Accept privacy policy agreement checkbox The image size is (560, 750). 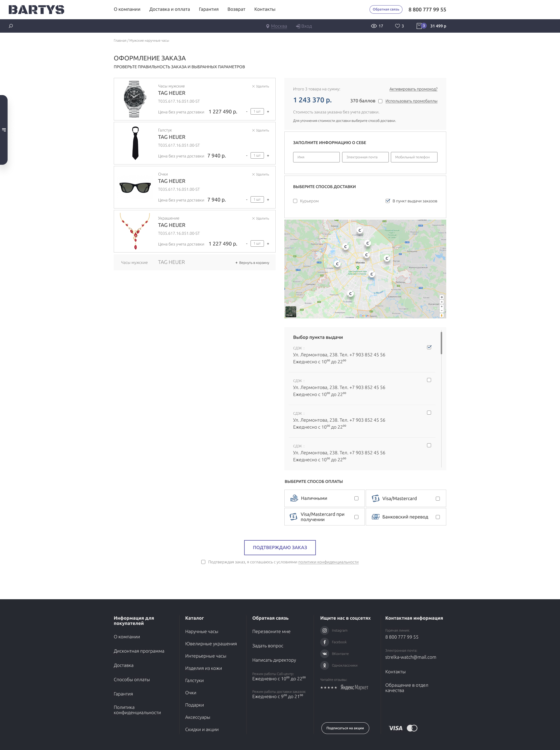point(203,562)
